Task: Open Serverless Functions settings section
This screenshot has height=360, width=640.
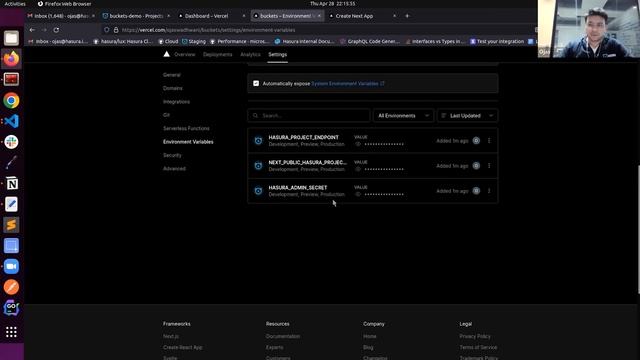Action: [186, 128]
